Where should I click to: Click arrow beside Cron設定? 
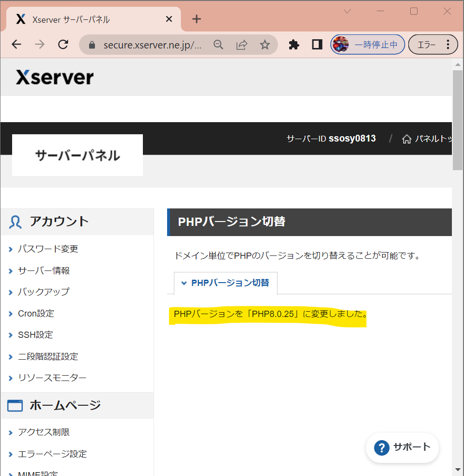11,314
